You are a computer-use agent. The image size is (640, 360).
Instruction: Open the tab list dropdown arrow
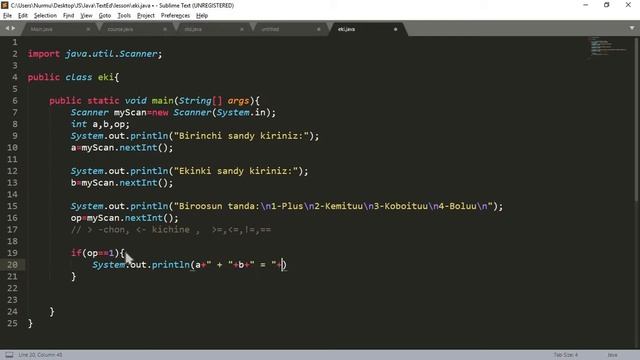[632, 28]
